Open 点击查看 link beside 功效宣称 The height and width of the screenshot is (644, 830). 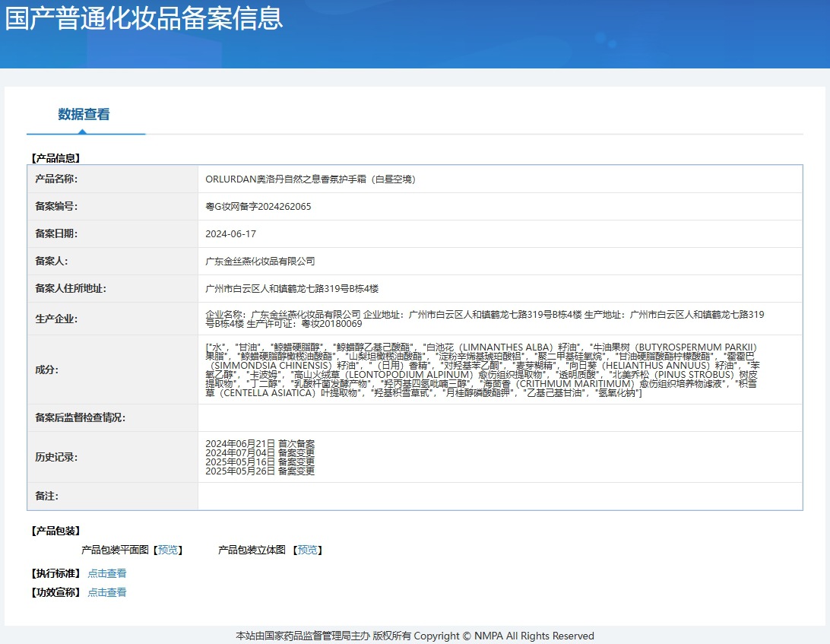[x=107, y=592]
